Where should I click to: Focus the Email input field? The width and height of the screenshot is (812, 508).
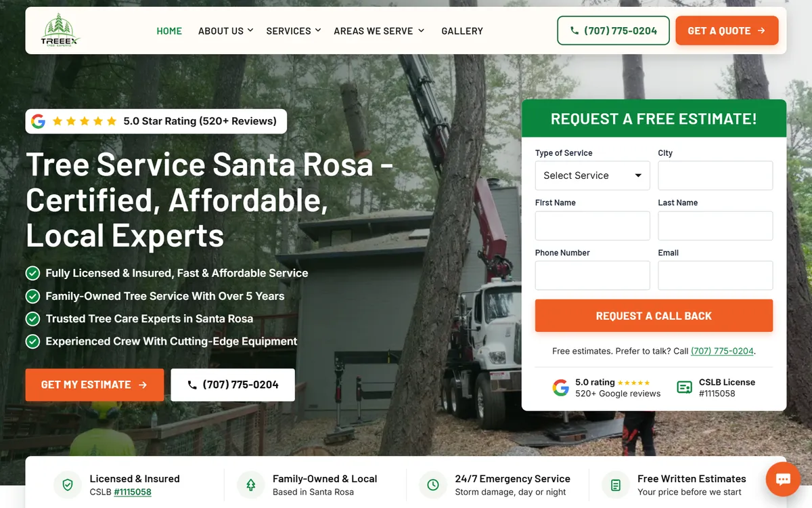(715, 276)
